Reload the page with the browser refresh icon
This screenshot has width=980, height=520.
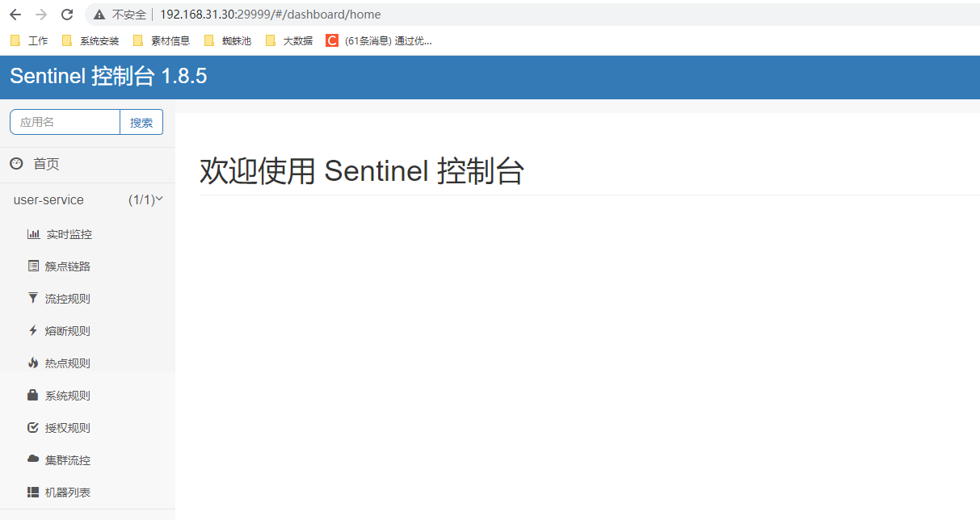tap(67, 15)
